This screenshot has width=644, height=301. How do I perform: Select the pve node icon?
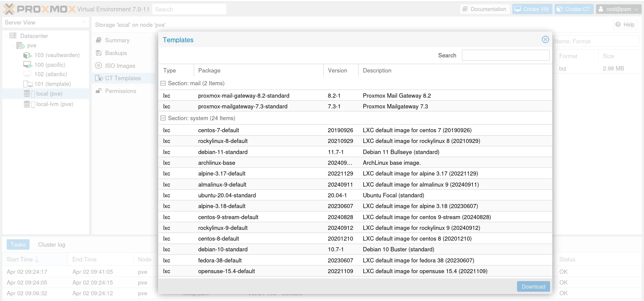click(x=20, y=45)
